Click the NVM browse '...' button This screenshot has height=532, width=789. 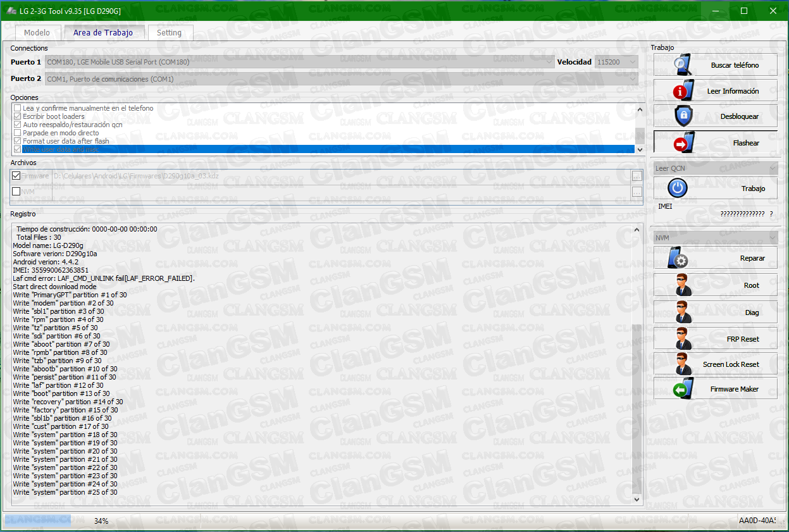click(x=637, y=192)
